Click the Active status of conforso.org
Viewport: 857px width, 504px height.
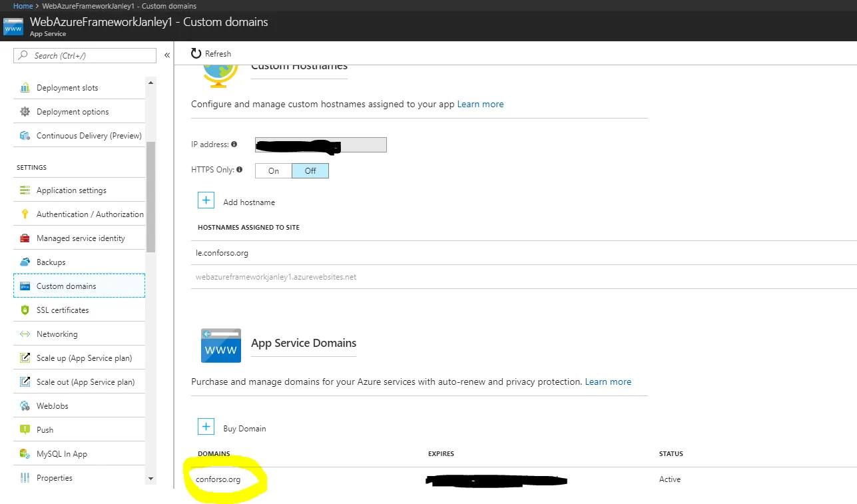pos(670,479)
